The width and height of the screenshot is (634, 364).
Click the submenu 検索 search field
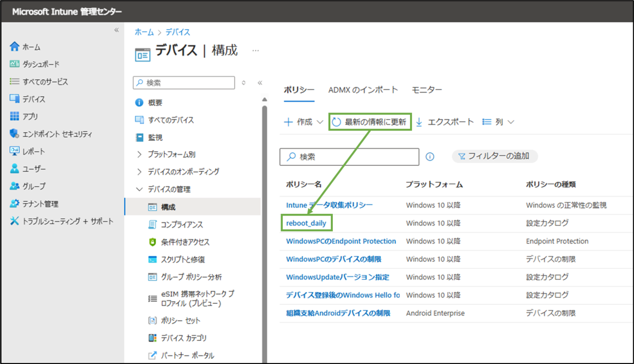[184, 82]
